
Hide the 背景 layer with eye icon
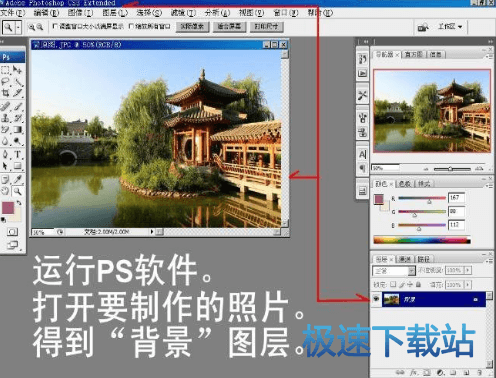(x=376, y=299)
